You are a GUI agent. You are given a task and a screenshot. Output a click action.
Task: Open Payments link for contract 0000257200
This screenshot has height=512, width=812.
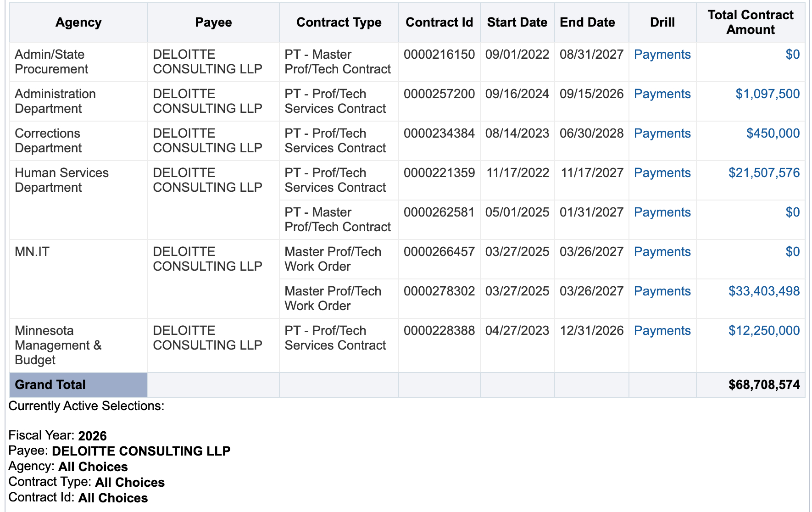(x=662, y=94)
